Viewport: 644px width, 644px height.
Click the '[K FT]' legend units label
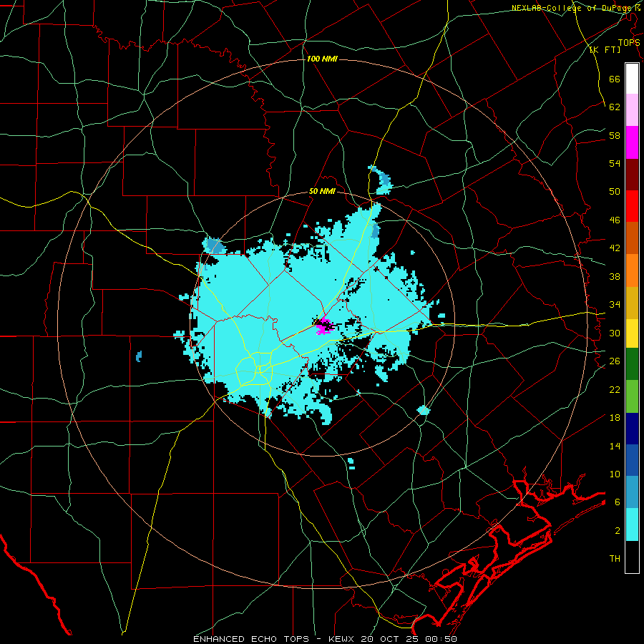605,49
